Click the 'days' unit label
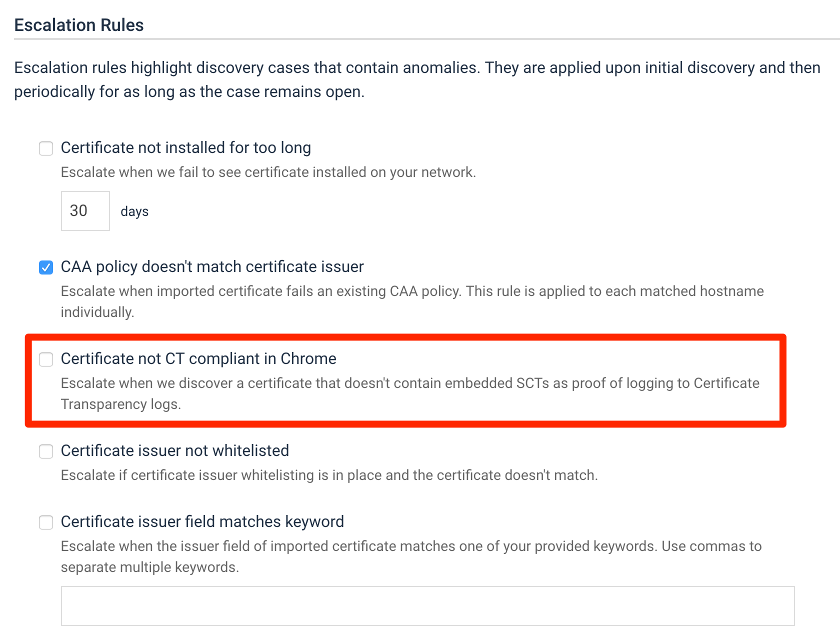The height and width of the screenshot is (641, 840). 134,211
